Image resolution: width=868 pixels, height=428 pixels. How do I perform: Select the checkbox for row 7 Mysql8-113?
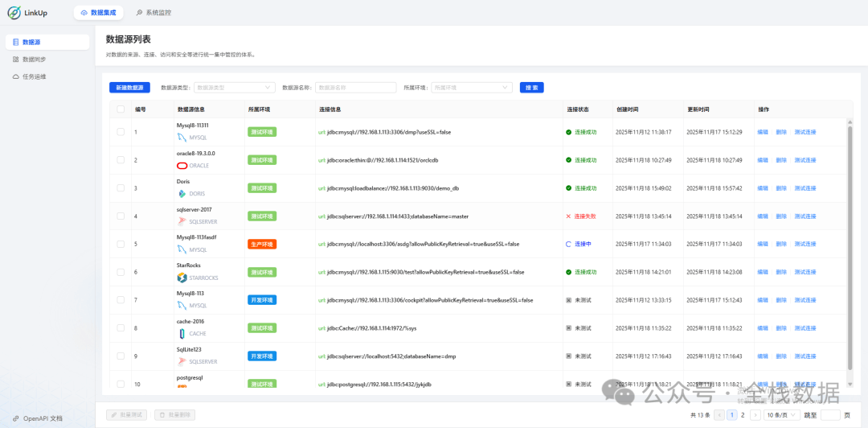pos(121,300)
